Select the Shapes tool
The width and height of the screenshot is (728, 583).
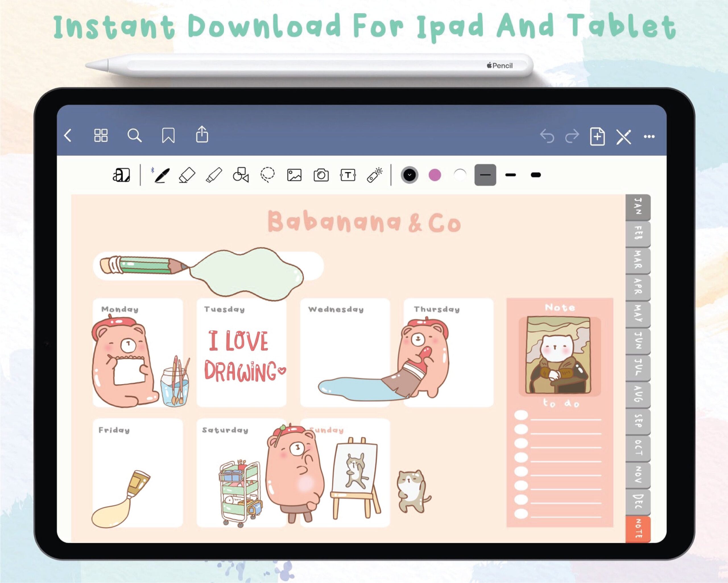pyautogui.click(x=241, y=175)
